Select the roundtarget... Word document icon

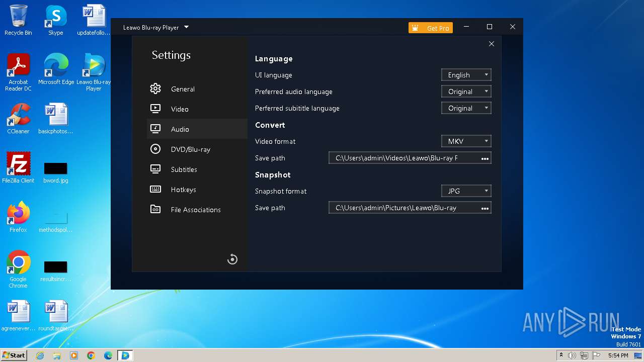pyautogui.click(x=56, y=316)
